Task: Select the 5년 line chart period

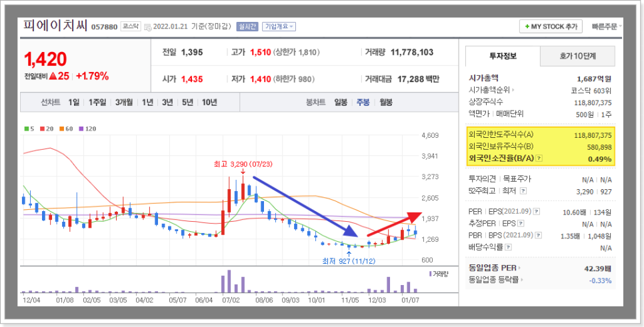Action: click(187, 103)
